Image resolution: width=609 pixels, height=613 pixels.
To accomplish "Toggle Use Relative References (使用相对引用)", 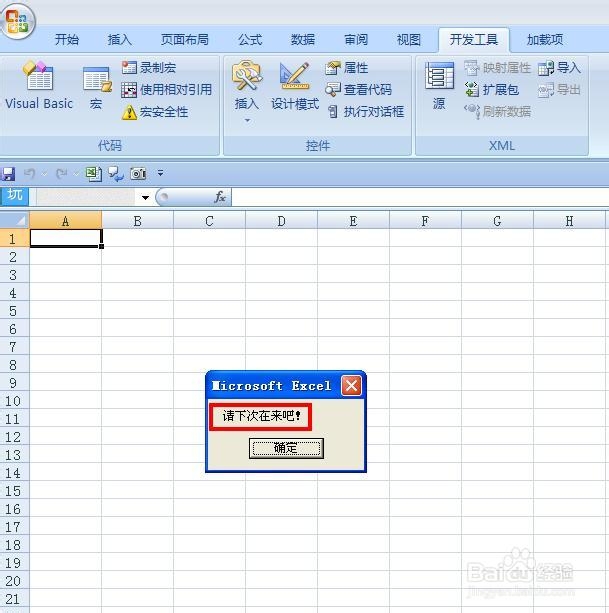I will (167, 90).
